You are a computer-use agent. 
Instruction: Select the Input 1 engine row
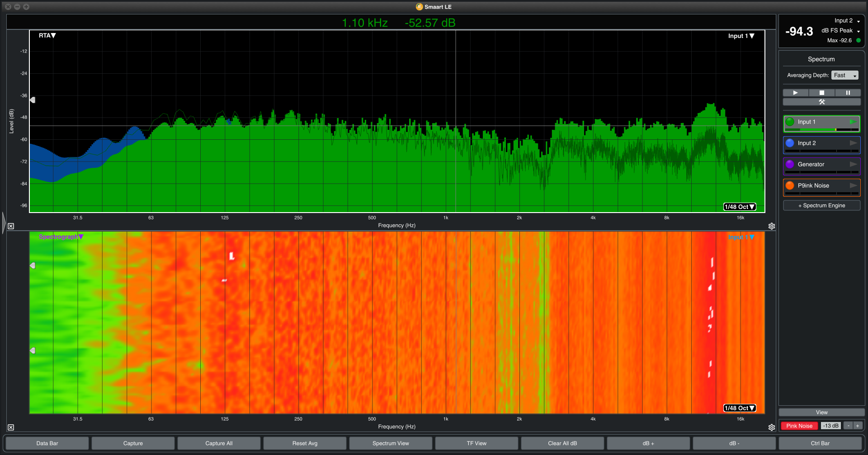click(821, 124)
